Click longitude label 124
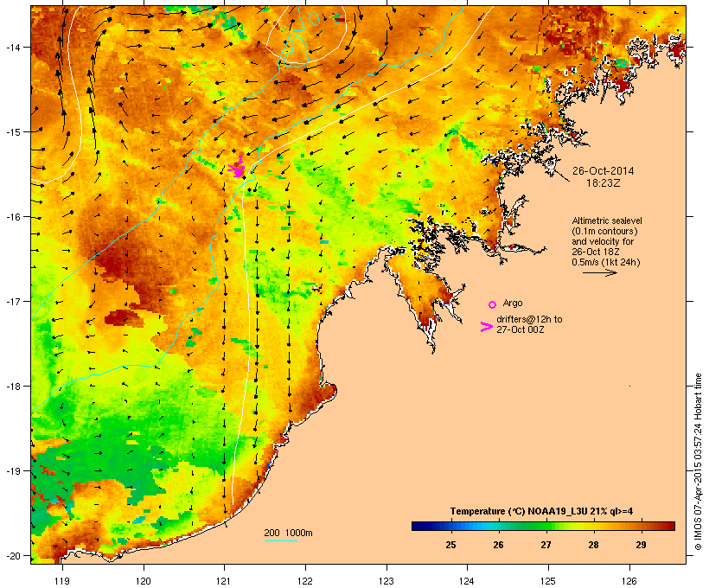709x588 pixels. click(x=467, y=581)
